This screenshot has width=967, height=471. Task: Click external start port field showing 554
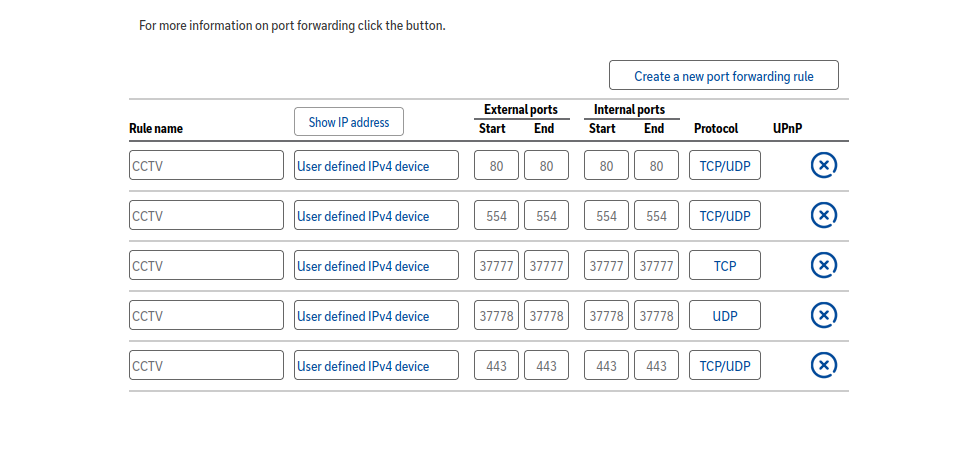496,216
